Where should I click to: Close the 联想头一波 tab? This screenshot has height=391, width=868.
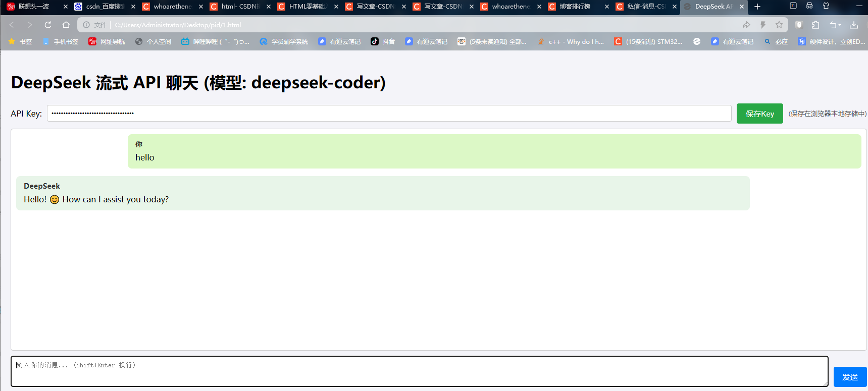[66, 7]
